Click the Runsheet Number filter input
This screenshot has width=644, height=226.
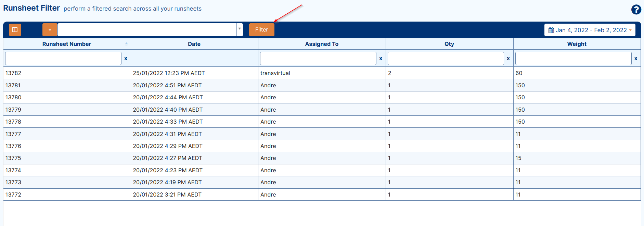click(63, 58)
